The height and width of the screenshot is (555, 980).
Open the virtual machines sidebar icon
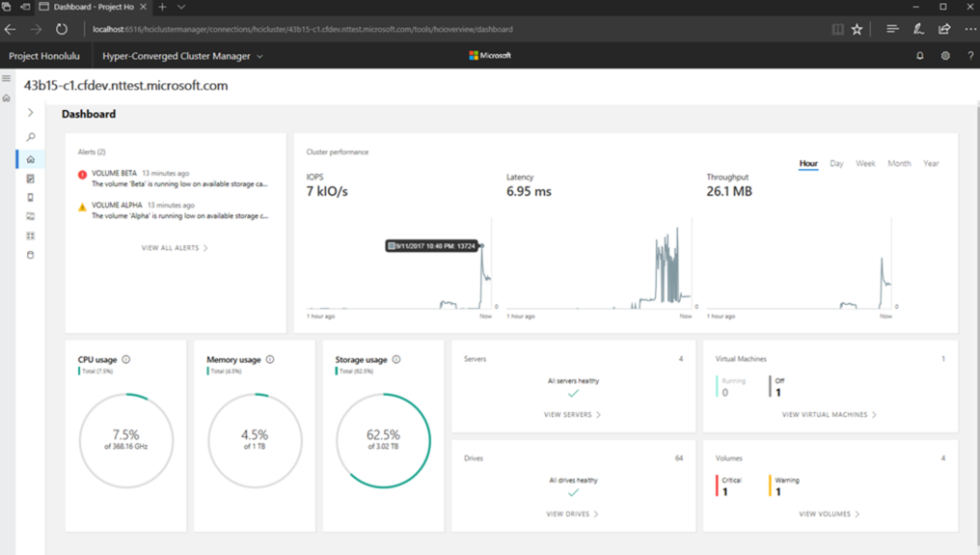tap(30, 216)
